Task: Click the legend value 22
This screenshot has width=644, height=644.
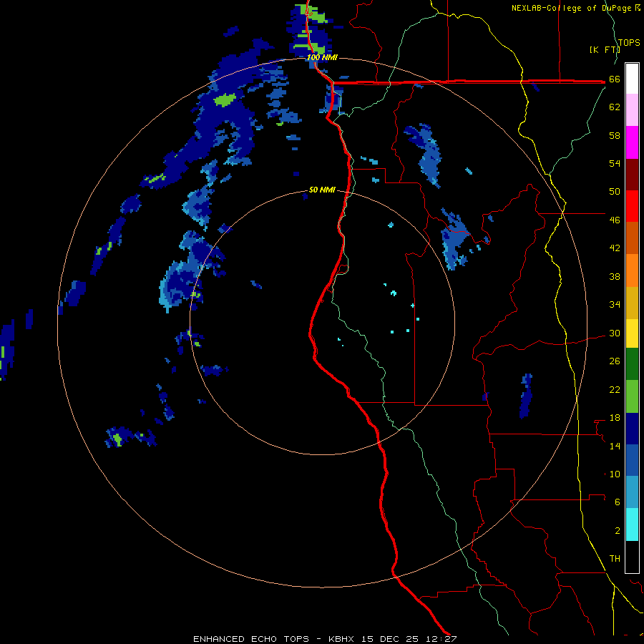Action: pyautogui.click(x=615, y=389)
